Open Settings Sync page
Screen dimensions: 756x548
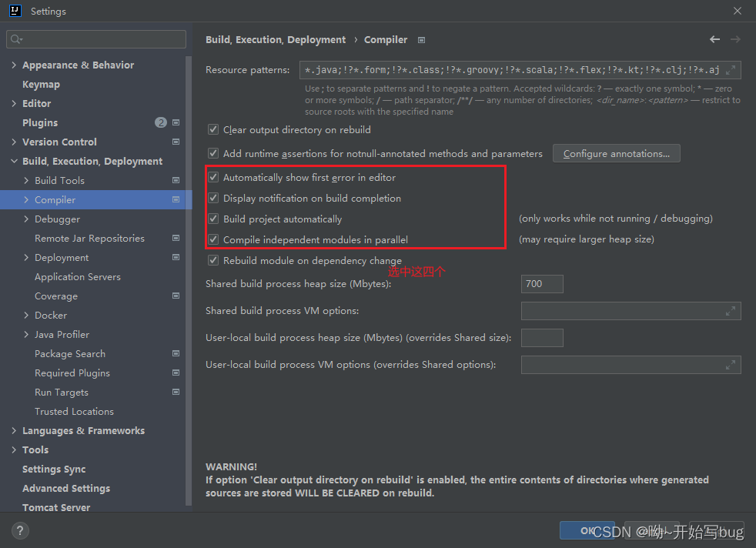(54, 469)
